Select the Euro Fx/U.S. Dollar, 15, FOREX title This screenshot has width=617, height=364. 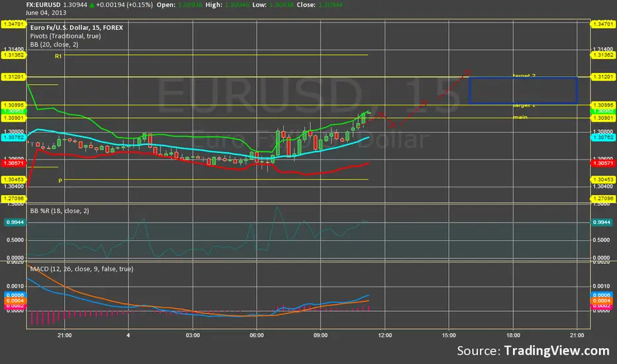pos(76,28)
